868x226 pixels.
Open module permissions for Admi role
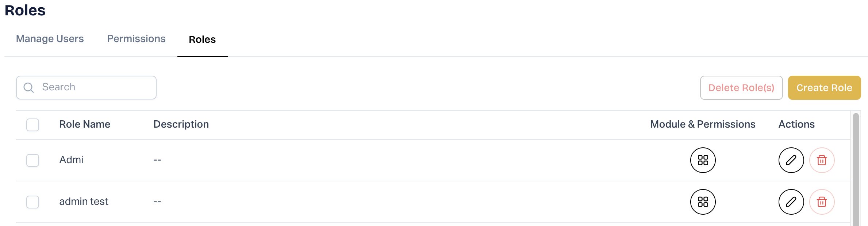(x=703, y=160)
